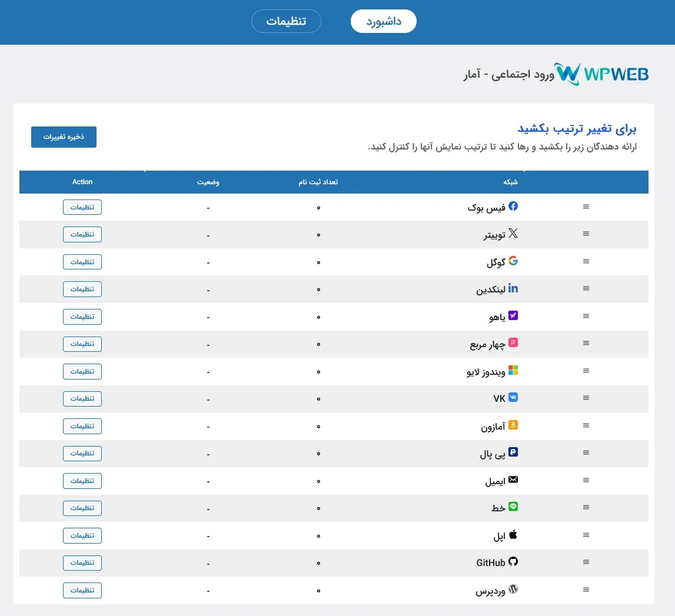
Task: Open تنظیمات for یاهو row
Action: tap(82, 317)
